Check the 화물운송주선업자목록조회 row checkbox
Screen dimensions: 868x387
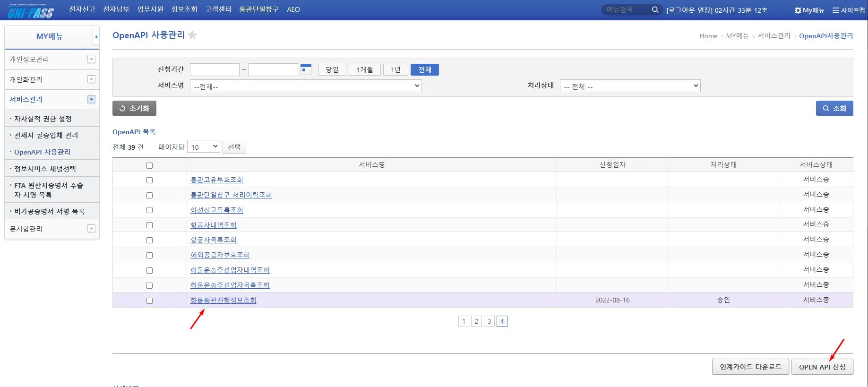[x=150, y=285]
